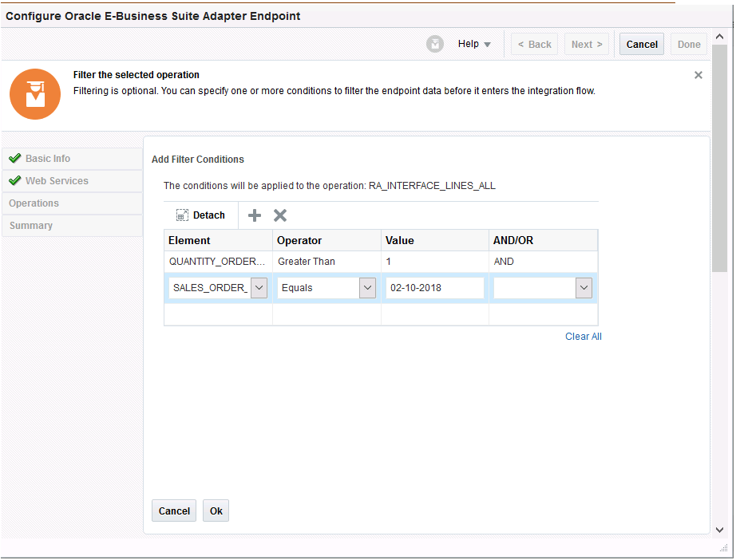
Task: Select the Value field showing 02-10-2018
Action: point(434,288)
